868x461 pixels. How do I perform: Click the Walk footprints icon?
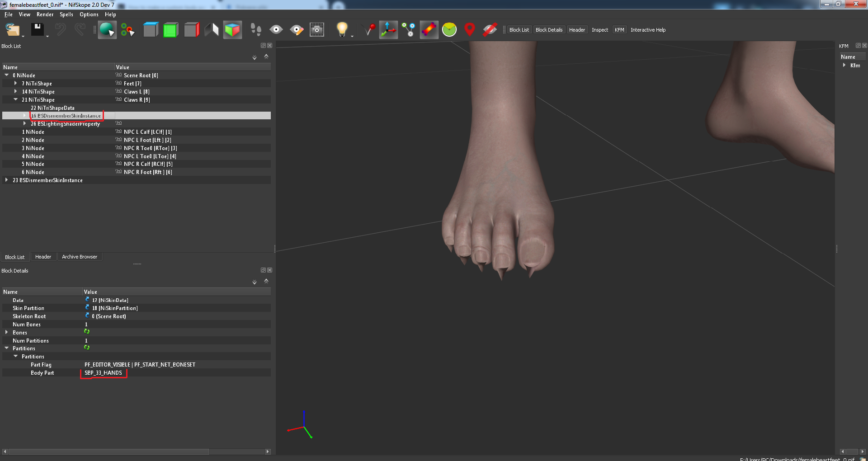click(x=256, y=30)
